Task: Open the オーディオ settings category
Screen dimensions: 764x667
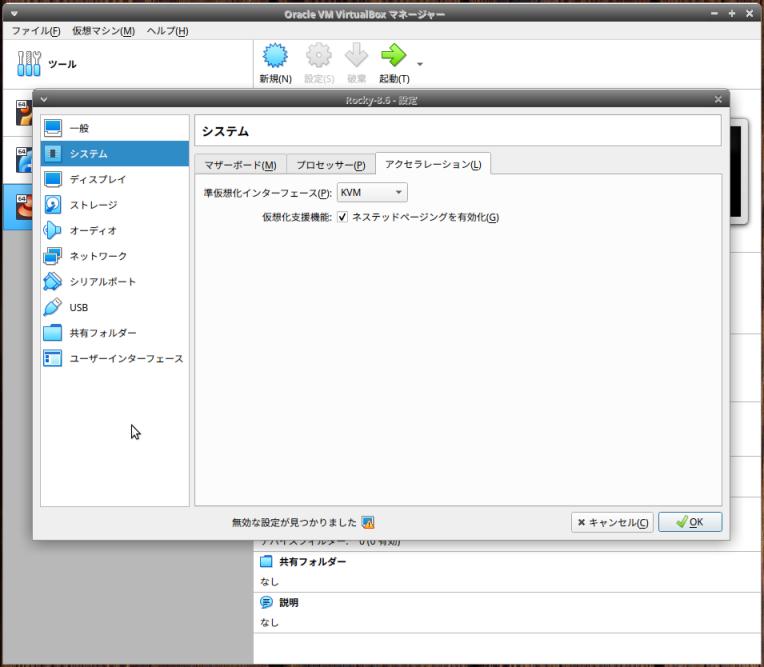Action: 115,230
